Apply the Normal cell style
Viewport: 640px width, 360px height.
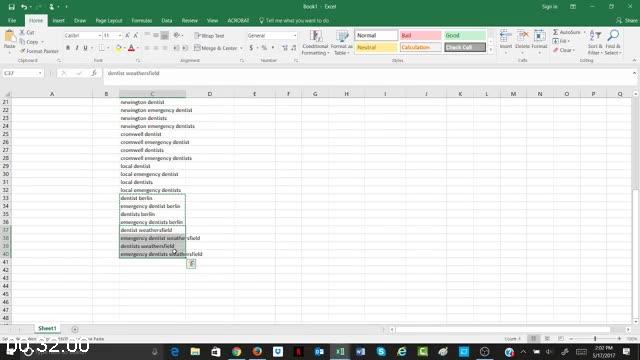376,36
